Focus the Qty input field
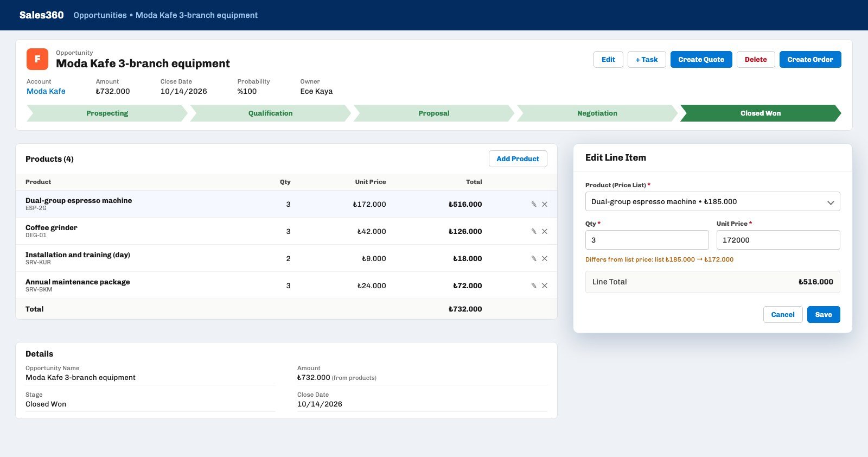868x457 pixels. [647, 240]
